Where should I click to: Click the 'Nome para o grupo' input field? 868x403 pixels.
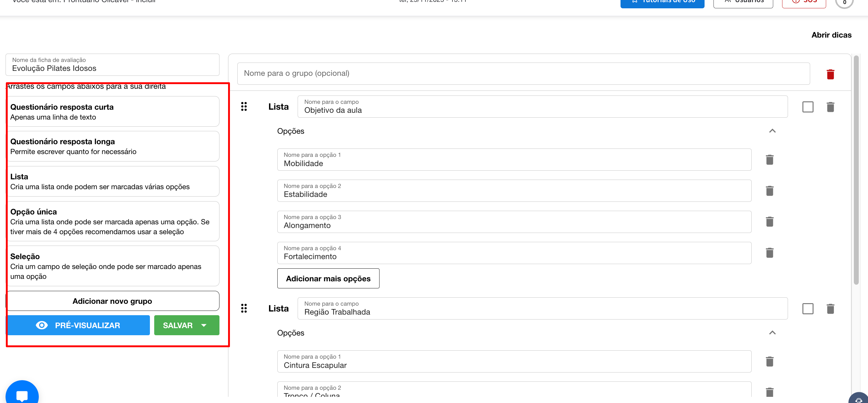click(523, 74)
